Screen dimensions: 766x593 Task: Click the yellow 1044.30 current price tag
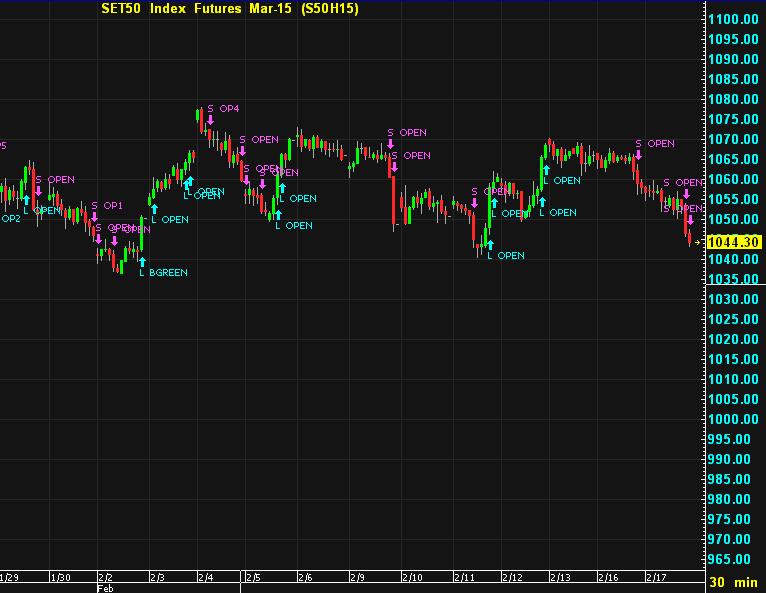tap(734, 242)
